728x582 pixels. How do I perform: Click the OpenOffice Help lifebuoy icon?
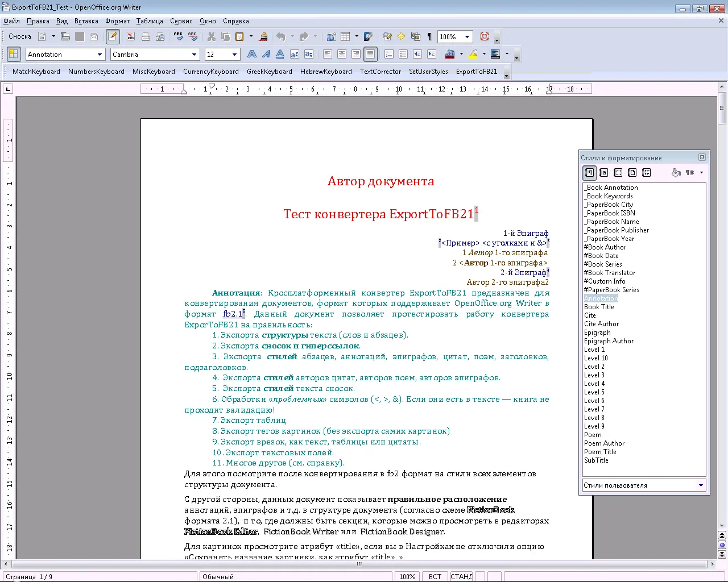pos(485,36)
